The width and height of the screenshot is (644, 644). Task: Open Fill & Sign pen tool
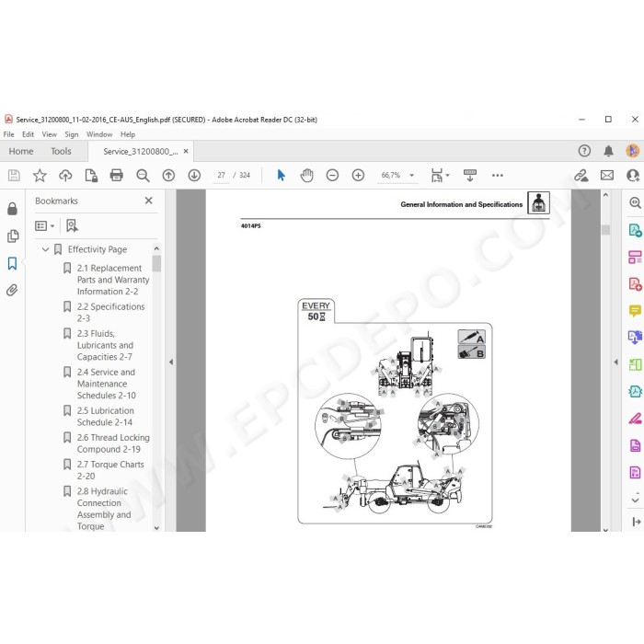[635, 419]
